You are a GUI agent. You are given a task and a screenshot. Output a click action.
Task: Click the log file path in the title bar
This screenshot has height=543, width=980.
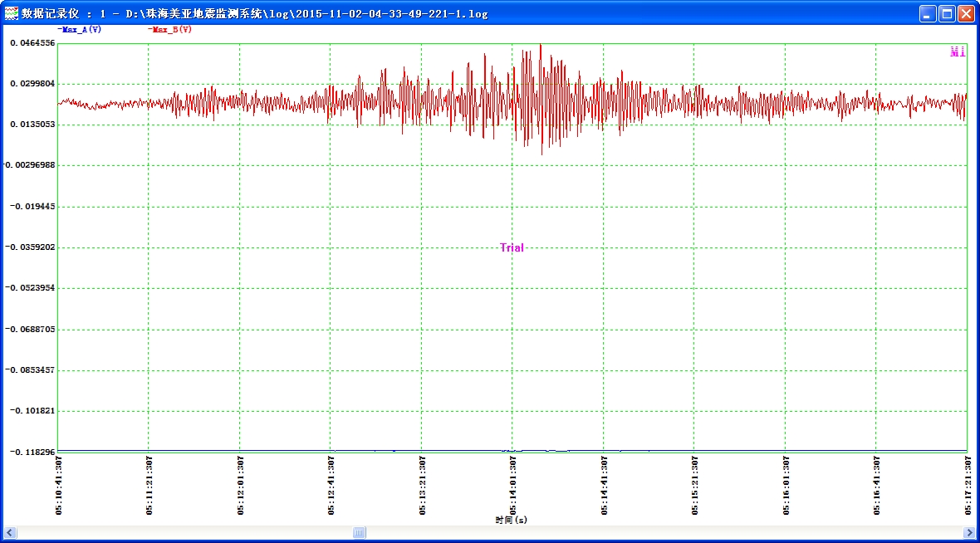307,14
